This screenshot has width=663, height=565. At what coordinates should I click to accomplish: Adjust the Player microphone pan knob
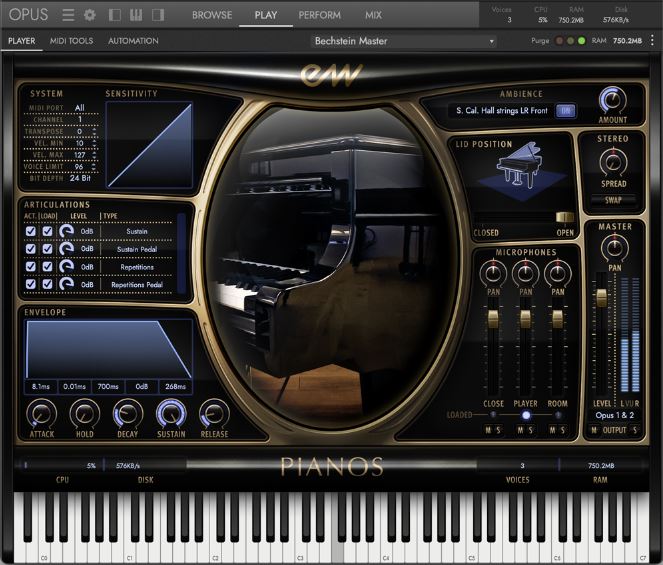525,273
